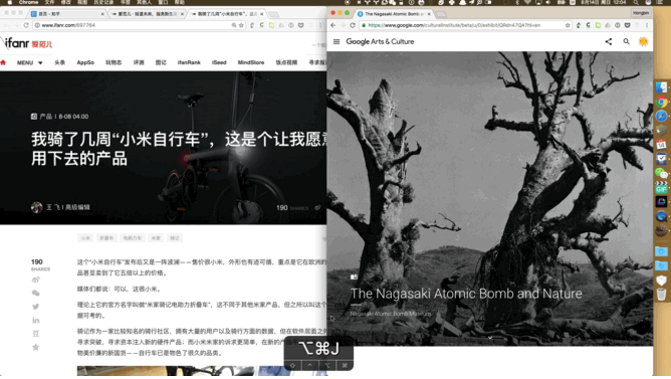Open the Chrome three-dot menu in the Google window
The image size is (671, 379).
[647, 25]
